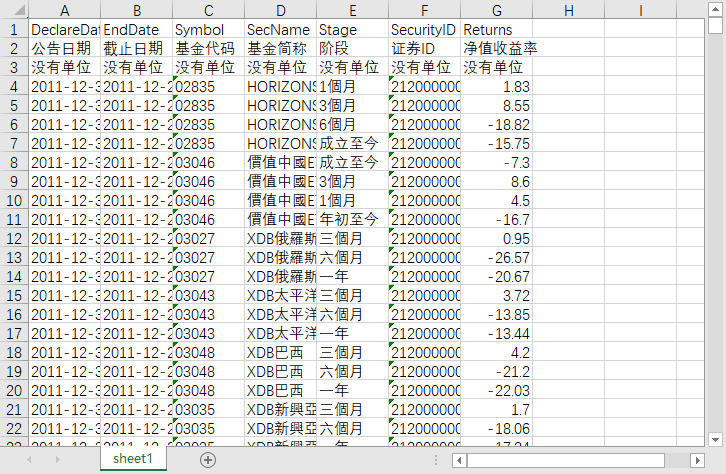The height and width of the screenshot is (474, 726).
Task: Select the Returns value 1.83
Action: (x=496, y=87)
